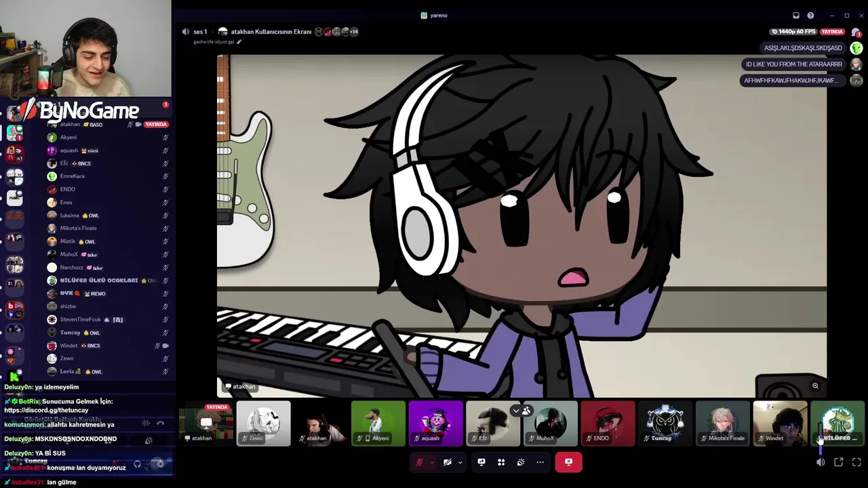
Task: Click the camera icon beside Windet
Action: [165, 346]
